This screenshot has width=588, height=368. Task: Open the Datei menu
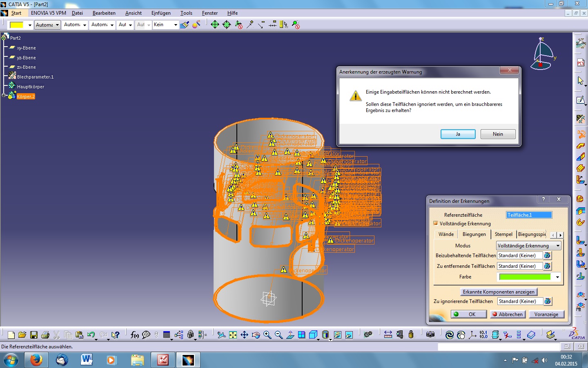click(x=77, y=13)
